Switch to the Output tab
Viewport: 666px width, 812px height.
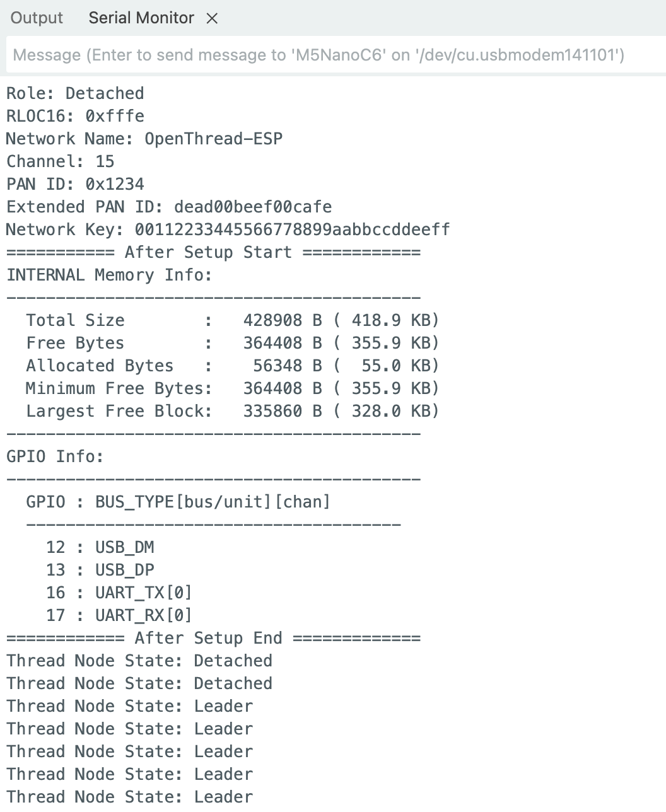click(x=37, y=18)
